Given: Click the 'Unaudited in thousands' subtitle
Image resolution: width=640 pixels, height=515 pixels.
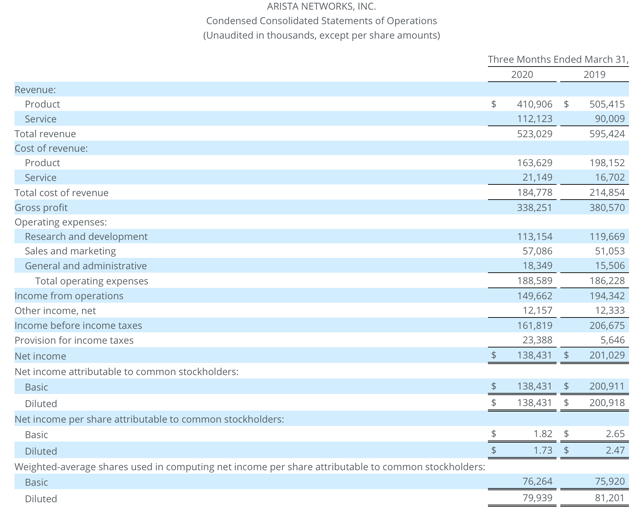Looking at the screenshot, I should [321, 36].
